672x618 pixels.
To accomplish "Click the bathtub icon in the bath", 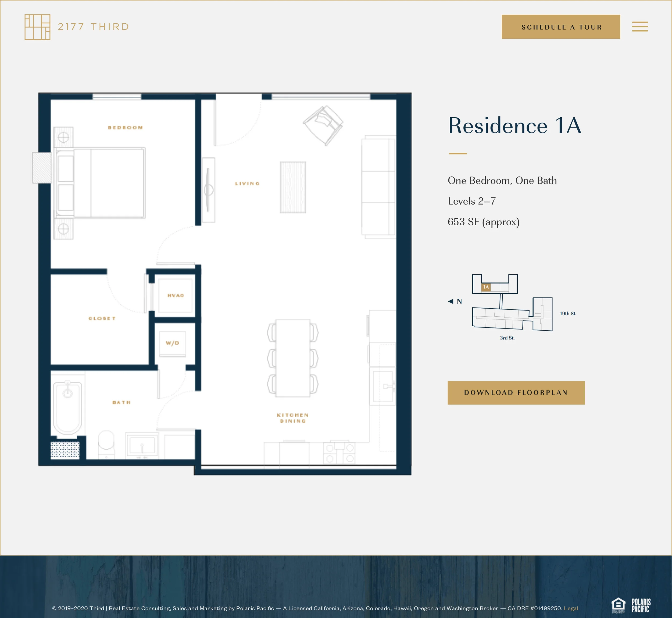I will 68,408.
